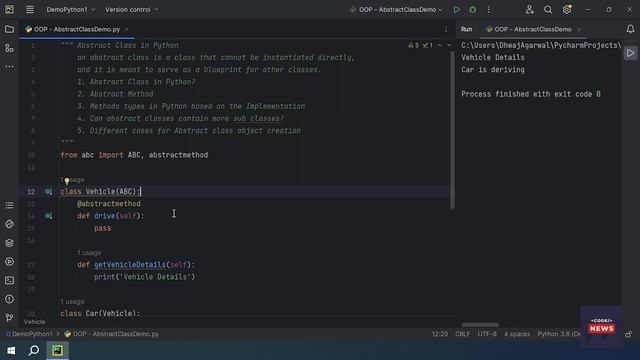Click the cursor position 12:20 indicator
This screenshot has width=640, height=360.
point(440,334)
